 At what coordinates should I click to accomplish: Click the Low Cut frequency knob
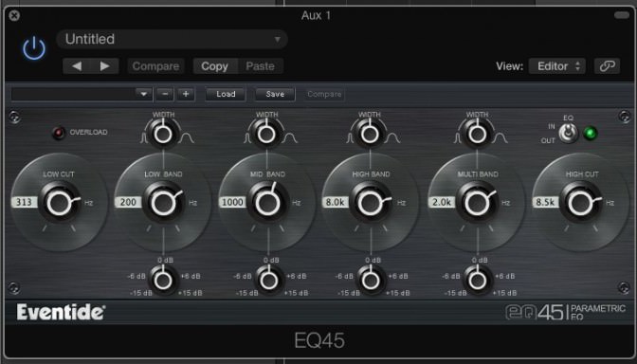[x=60, y=202]
